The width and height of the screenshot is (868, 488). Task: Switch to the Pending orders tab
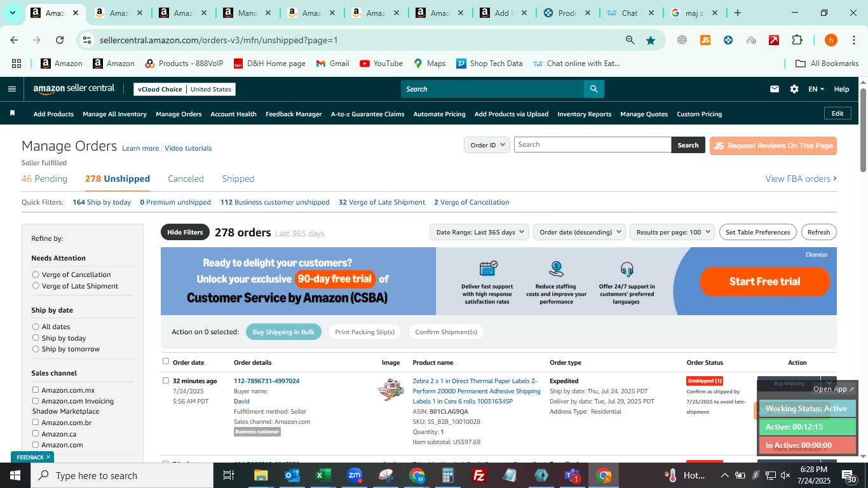[44, 179]
